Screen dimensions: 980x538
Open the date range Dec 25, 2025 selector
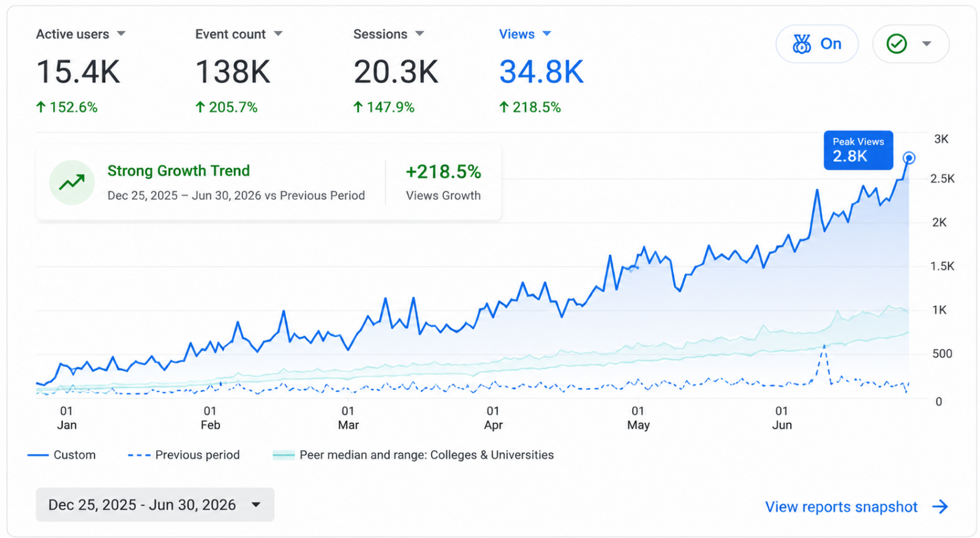[x=155, y=505]
